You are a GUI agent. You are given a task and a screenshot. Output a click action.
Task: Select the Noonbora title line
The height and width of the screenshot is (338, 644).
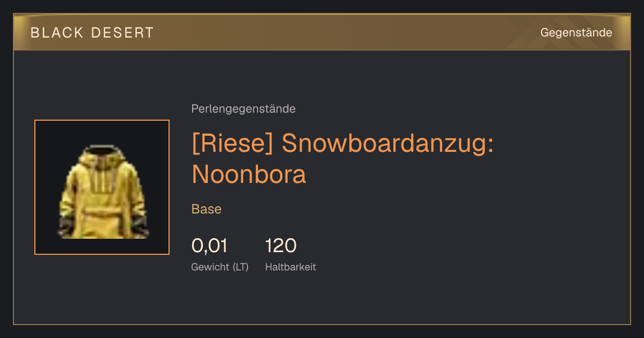coord(248,174)
